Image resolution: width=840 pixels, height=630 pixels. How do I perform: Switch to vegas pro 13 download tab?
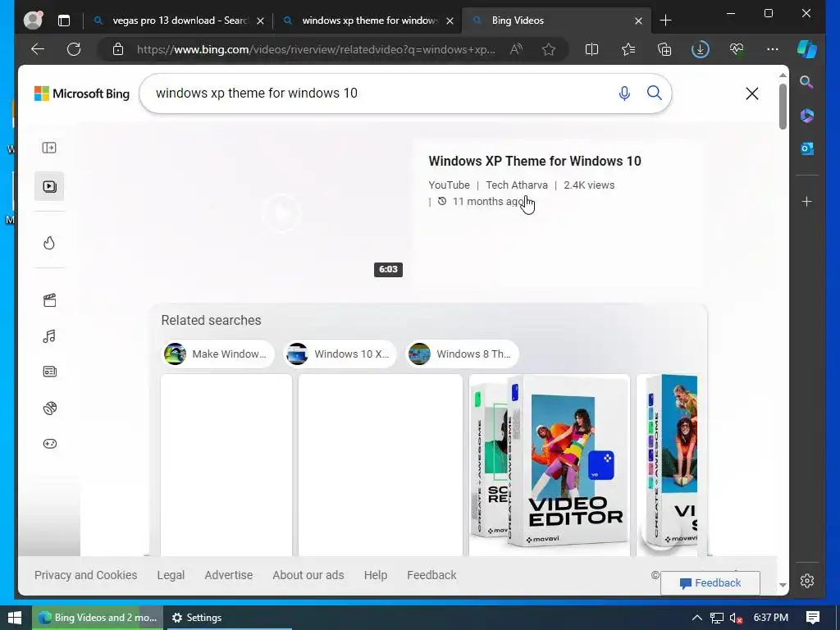tap(180, 21)
